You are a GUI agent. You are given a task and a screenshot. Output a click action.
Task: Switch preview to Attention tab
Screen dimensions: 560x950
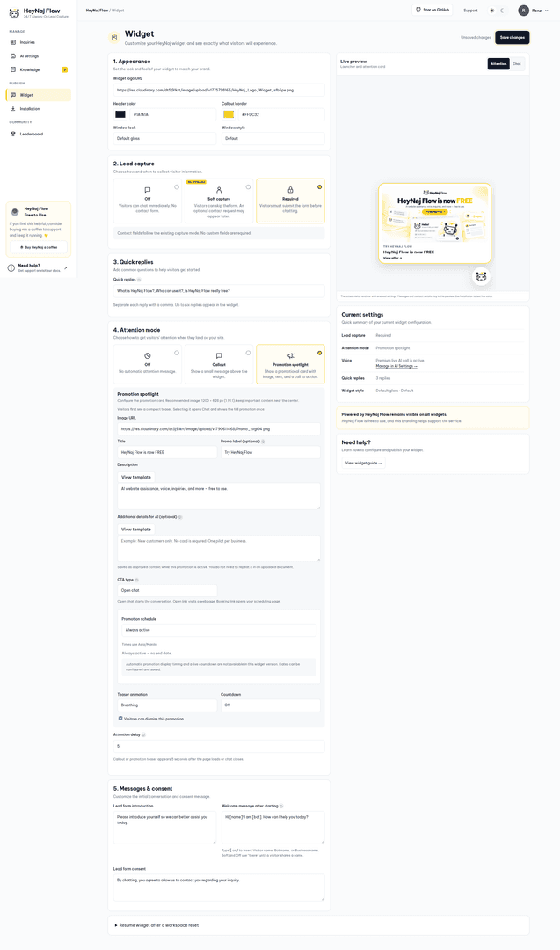point(498,63)
